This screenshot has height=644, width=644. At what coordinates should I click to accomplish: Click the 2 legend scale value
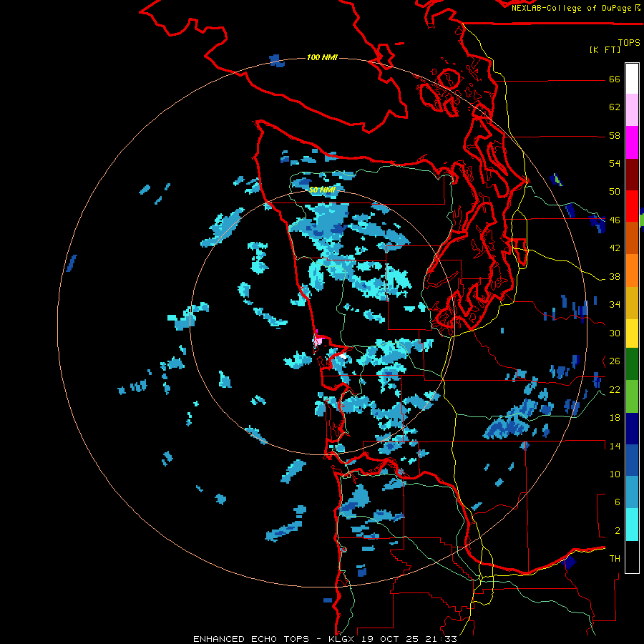(618, 531)
